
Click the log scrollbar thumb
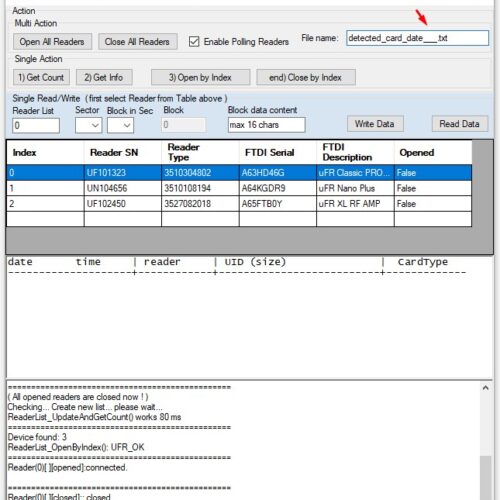click(x=486, y=478)
